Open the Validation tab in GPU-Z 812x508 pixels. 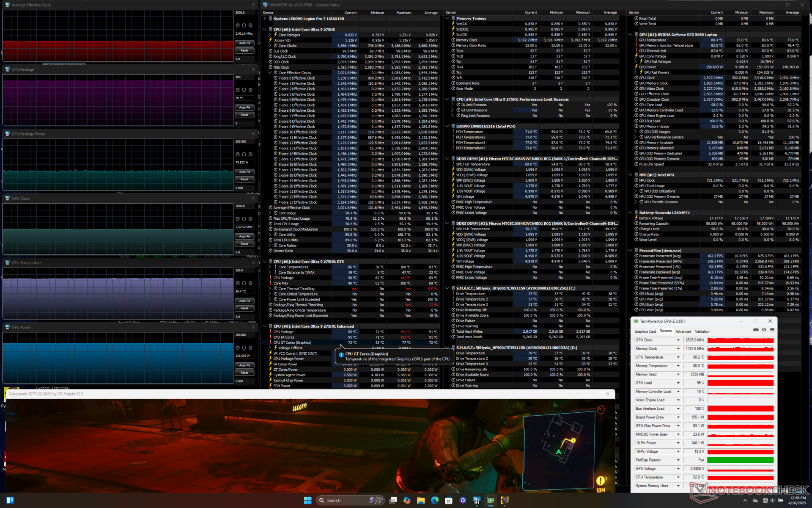point(702,331)
